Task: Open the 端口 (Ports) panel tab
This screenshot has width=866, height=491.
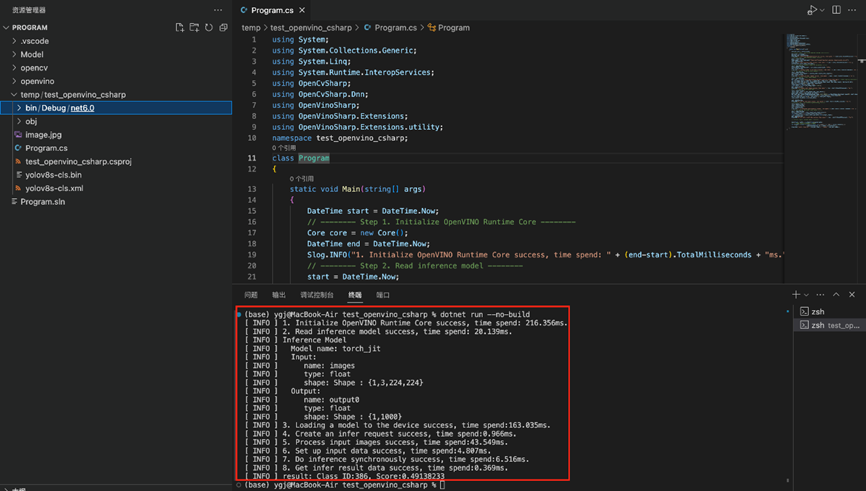Action: click(383, 295)
